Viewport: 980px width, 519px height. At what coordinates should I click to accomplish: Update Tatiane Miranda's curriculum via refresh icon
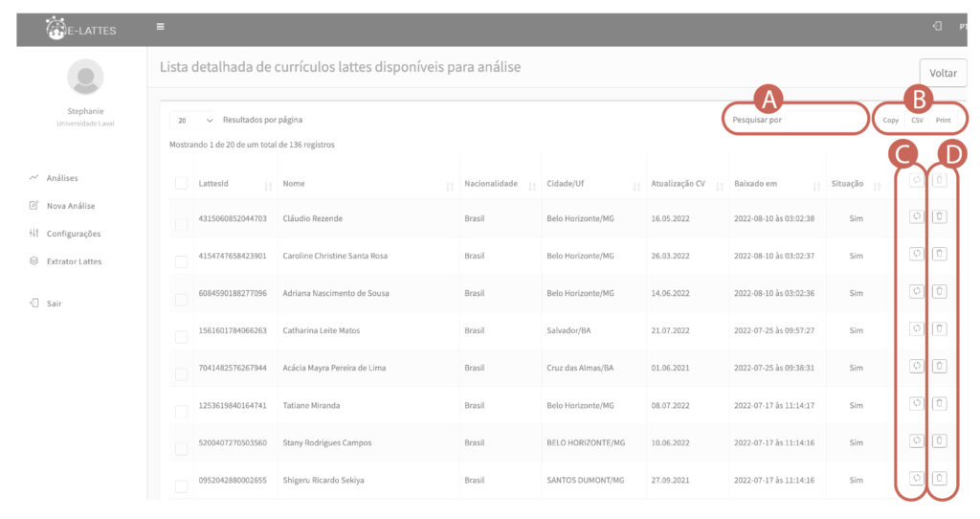pyautogui.click(x=916, y=403)
